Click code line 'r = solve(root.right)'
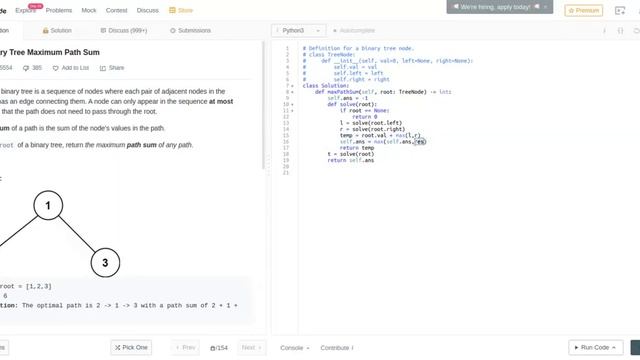 (x=372, y=129)
